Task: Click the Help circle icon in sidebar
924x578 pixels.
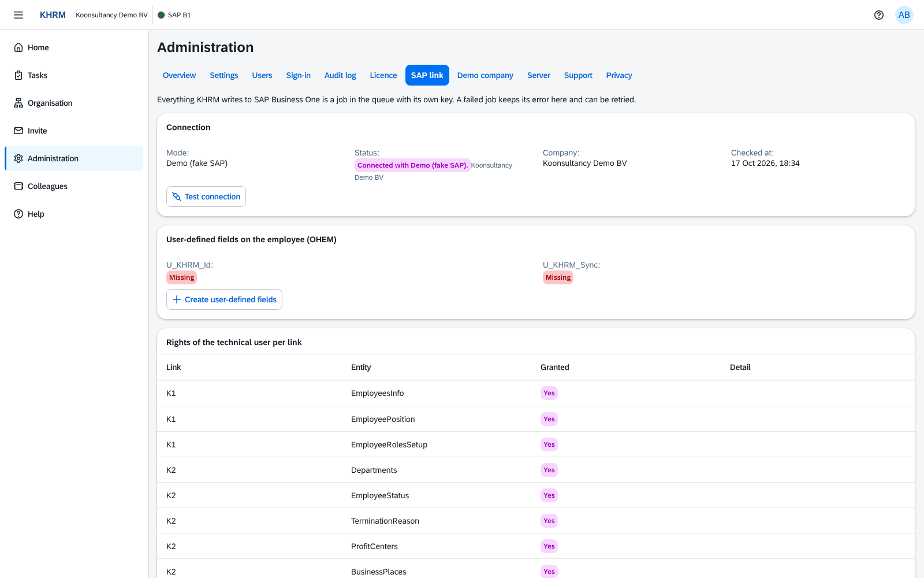Action: click(x=18, y=214)
